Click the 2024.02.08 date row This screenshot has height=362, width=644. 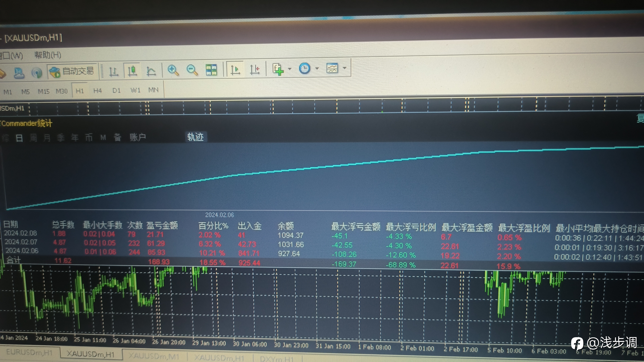(20, 233)
